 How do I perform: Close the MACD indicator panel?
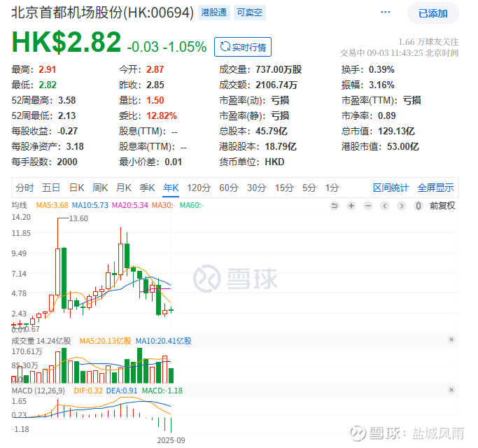click(x=451, y=390)
